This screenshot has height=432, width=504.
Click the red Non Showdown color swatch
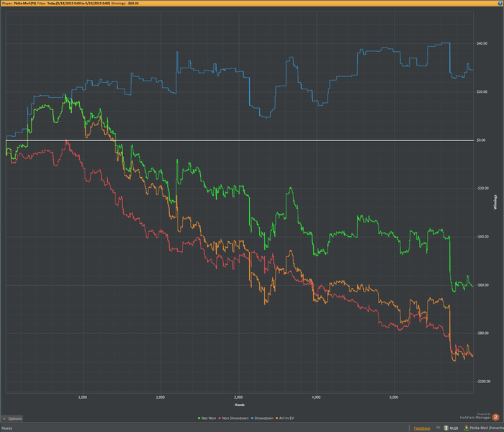click(x=220, y=418)
